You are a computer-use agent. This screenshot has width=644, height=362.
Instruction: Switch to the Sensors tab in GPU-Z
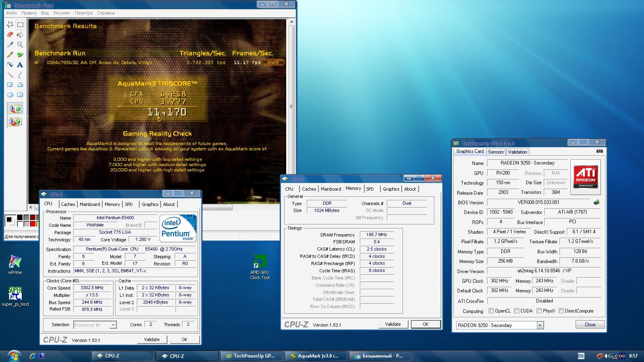coord(496,152)
